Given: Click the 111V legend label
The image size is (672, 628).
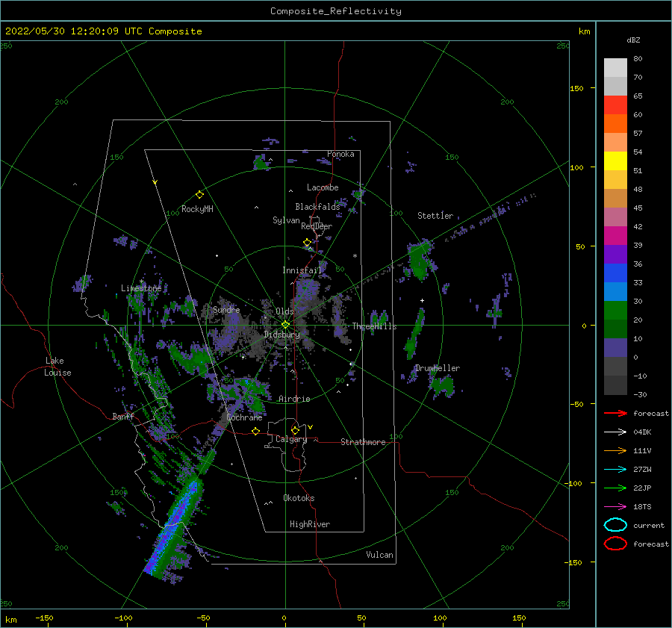Looking at the screenshot, I should pyautogui.click(x=642, y=450).
